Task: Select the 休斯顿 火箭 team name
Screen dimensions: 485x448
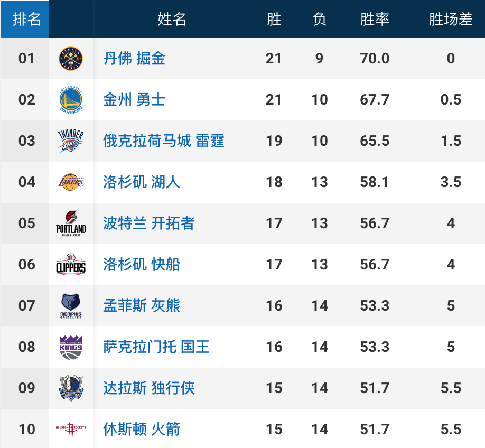Action: (x=142, y=429)
